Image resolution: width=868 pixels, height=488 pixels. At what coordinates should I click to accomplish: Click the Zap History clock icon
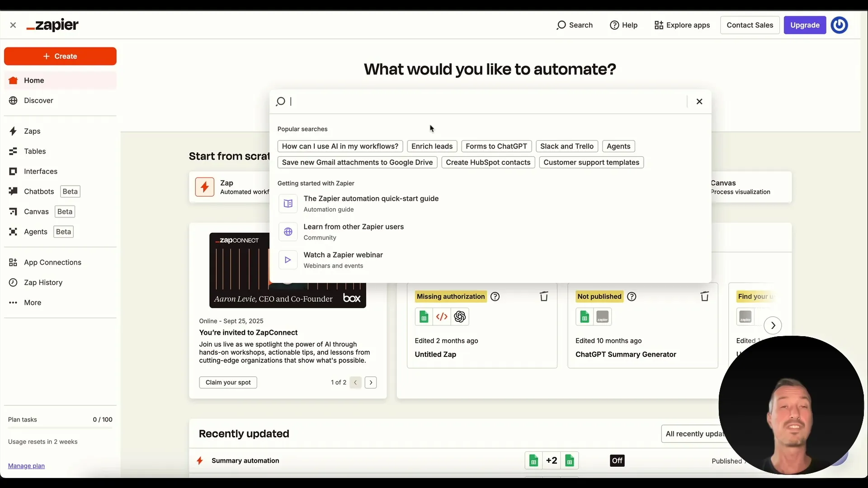[12, 282]
